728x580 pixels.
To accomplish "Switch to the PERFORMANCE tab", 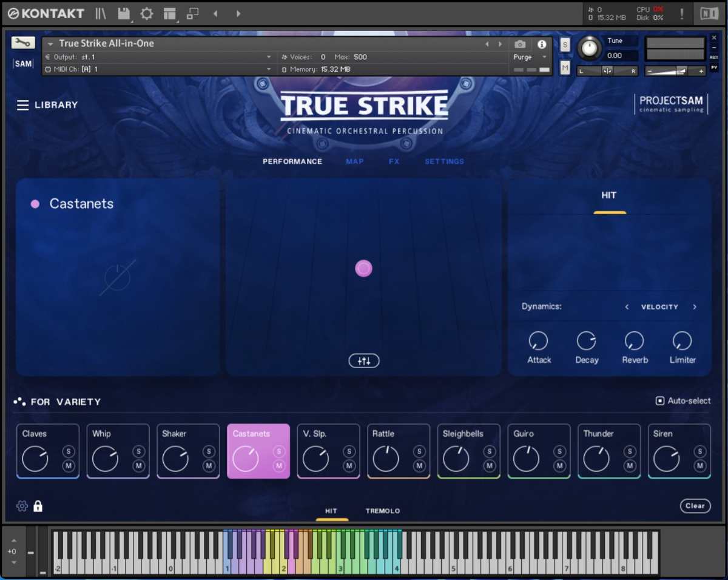I will click(292, 161).
